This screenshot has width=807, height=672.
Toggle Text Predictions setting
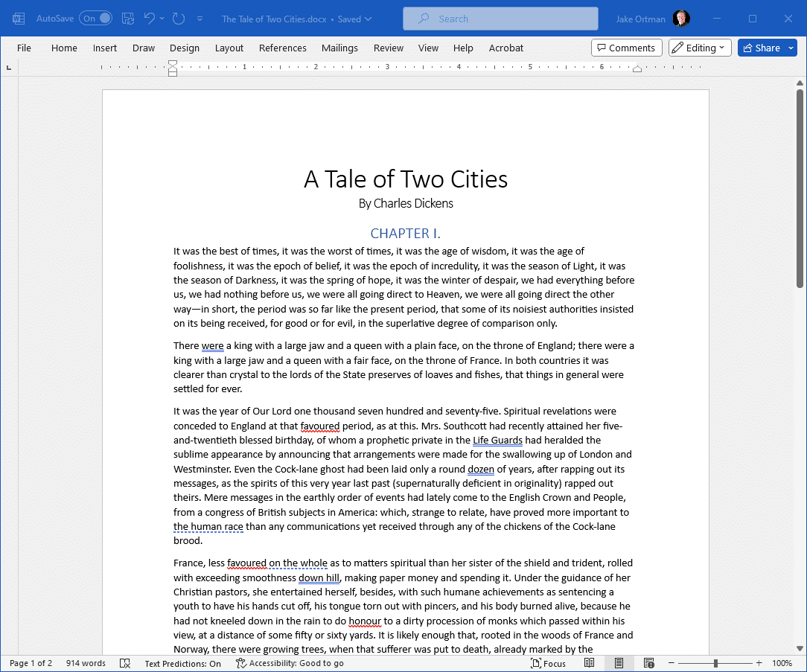[182, 663]
